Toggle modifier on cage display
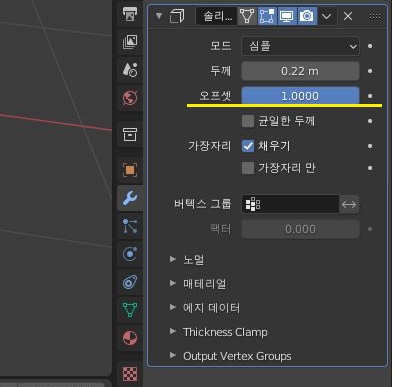 click(x=247, y=16)
